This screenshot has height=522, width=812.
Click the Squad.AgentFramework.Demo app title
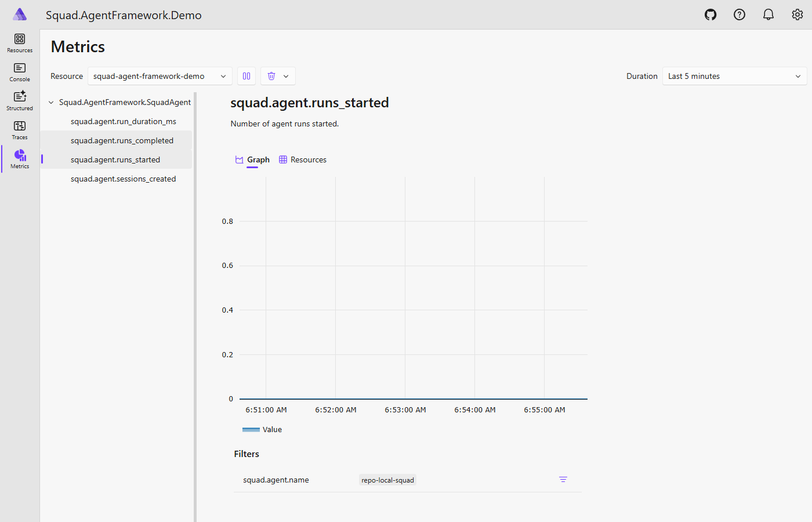124,15
